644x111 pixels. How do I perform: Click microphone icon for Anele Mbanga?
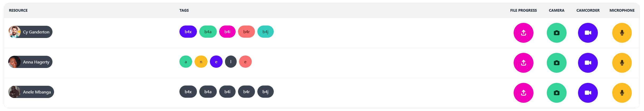[x=622, y=93]
